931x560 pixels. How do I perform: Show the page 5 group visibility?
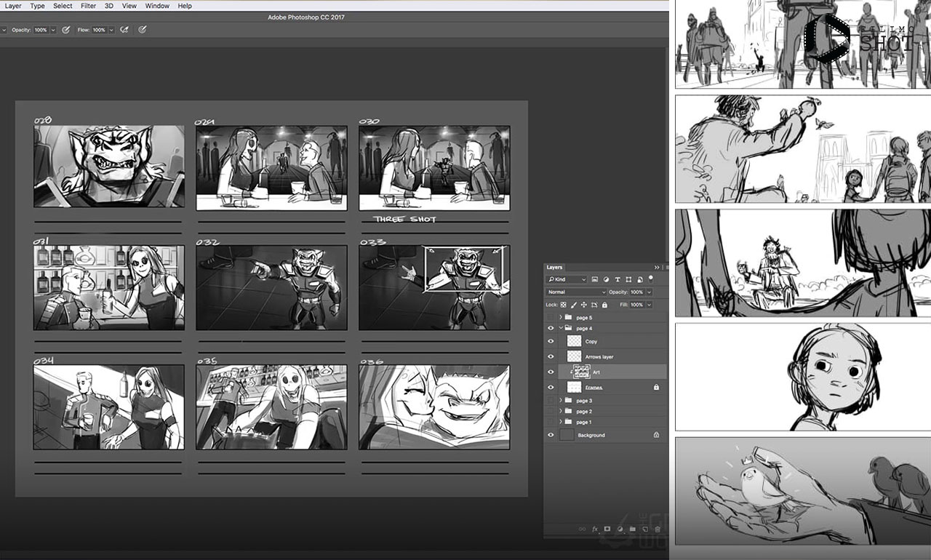(x=551, y=318)
